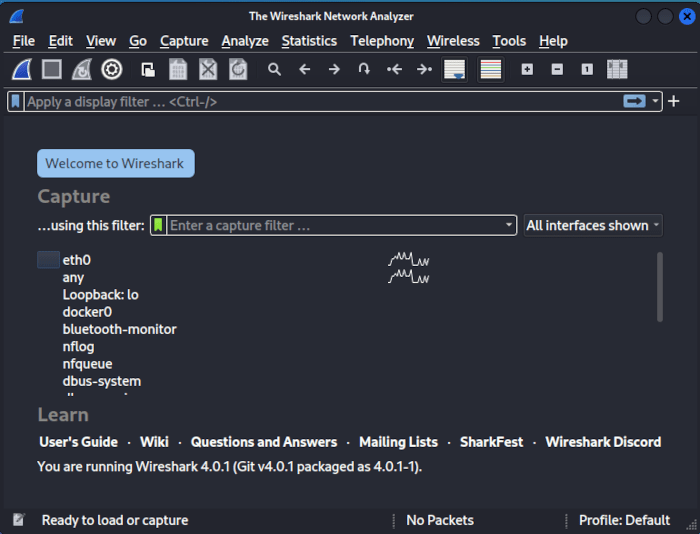This screenshot has height=534, width=700.
Task: Open the Edit menu
Action: [x=60, y=41]
